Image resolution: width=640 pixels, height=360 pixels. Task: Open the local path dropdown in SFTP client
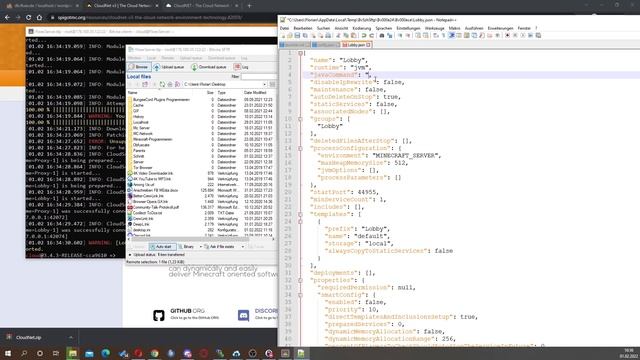click(264, 84)
